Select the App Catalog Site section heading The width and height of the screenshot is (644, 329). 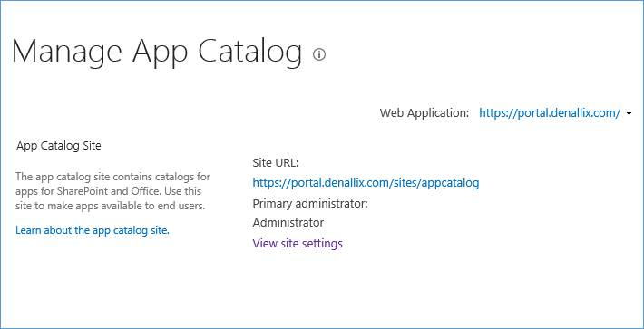tap(59, 146)
